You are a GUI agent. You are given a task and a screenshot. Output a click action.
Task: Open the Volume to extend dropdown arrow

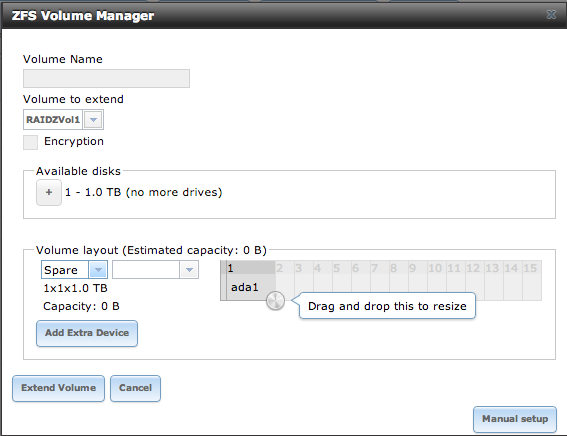click(93, 120)
